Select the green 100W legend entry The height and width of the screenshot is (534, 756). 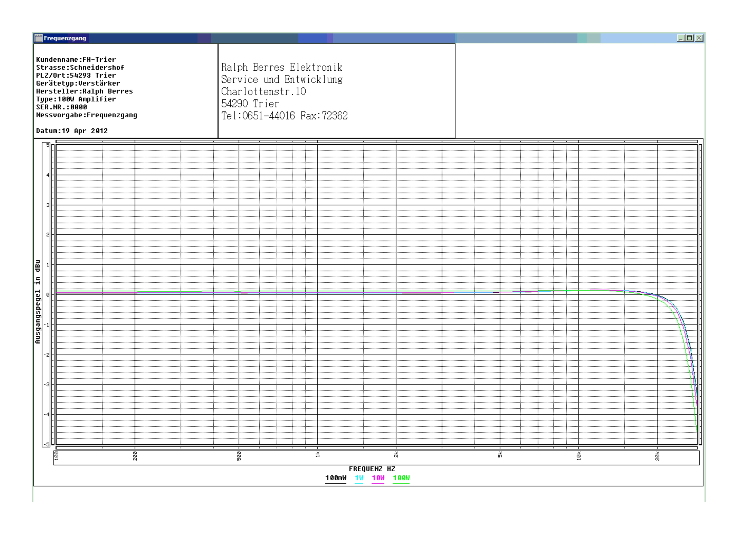point(401,478)
